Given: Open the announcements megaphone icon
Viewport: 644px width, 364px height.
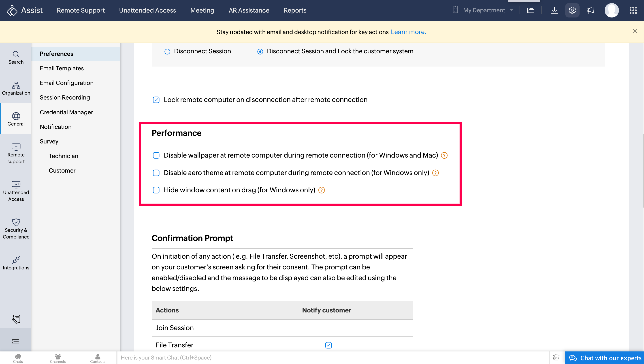Looking at the screenshot, I should pyautogui.click(x=590, y=10).
